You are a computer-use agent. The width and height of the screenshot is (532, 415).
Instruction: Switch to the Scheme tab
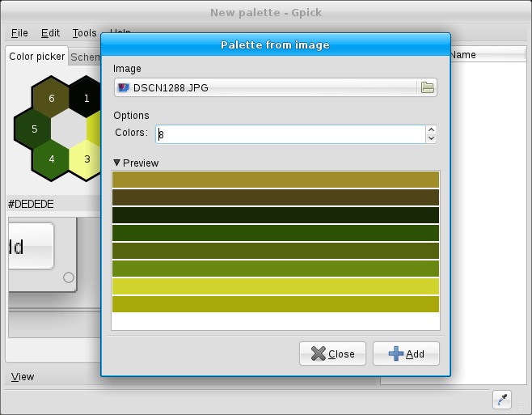pyautogui.click(x=85, y=57)
